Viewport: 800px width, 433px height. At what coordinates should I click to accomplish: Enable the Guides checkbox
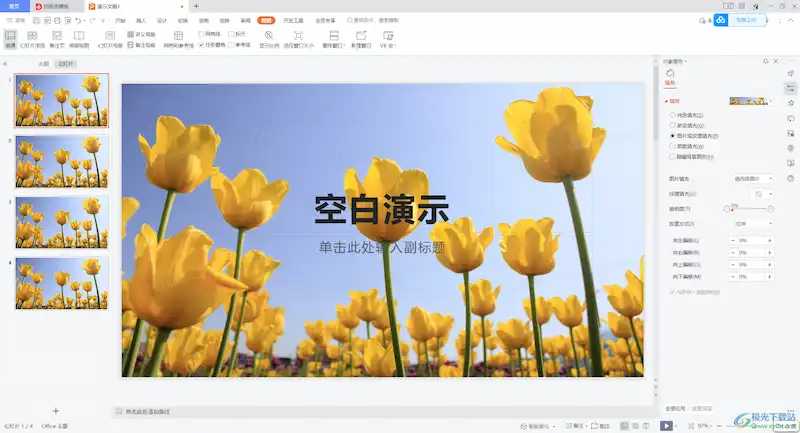[x=231, y=45]
